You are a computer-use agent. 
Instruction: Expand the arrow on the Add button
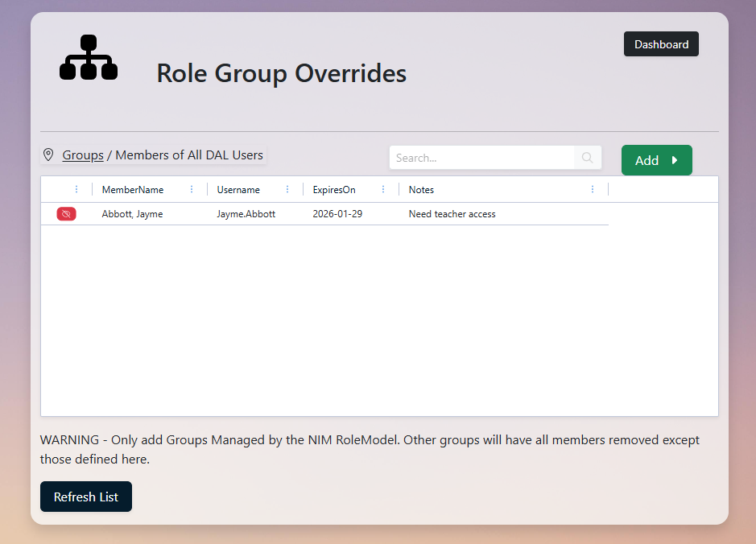[674, 160]
